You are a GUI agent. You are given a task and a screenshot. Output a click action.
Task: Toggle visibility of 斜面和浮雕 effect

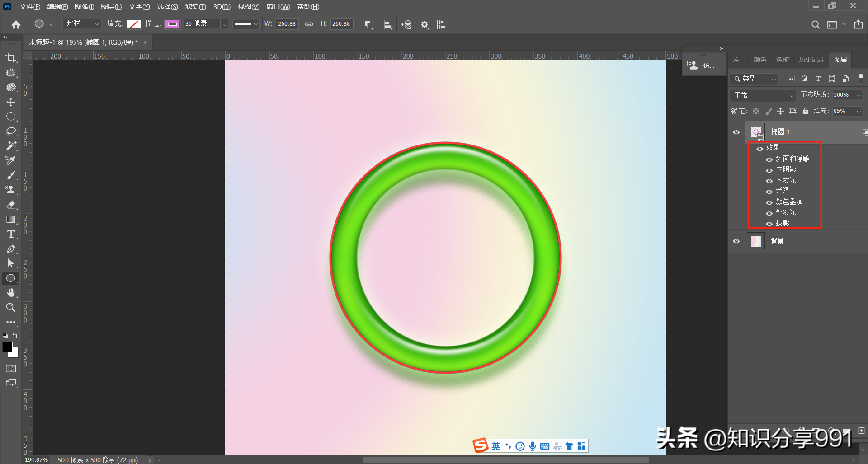769,159
